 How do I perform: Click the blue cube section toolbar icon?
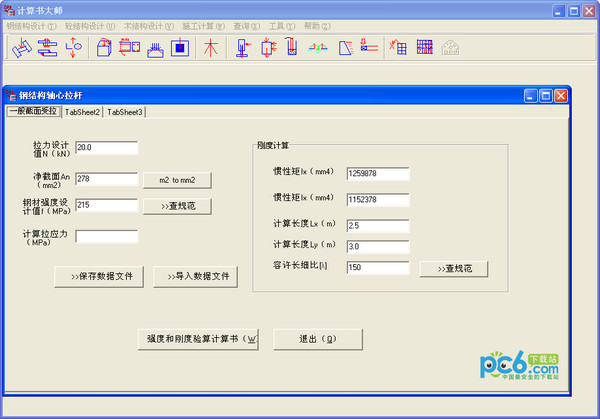pos(104,48)
